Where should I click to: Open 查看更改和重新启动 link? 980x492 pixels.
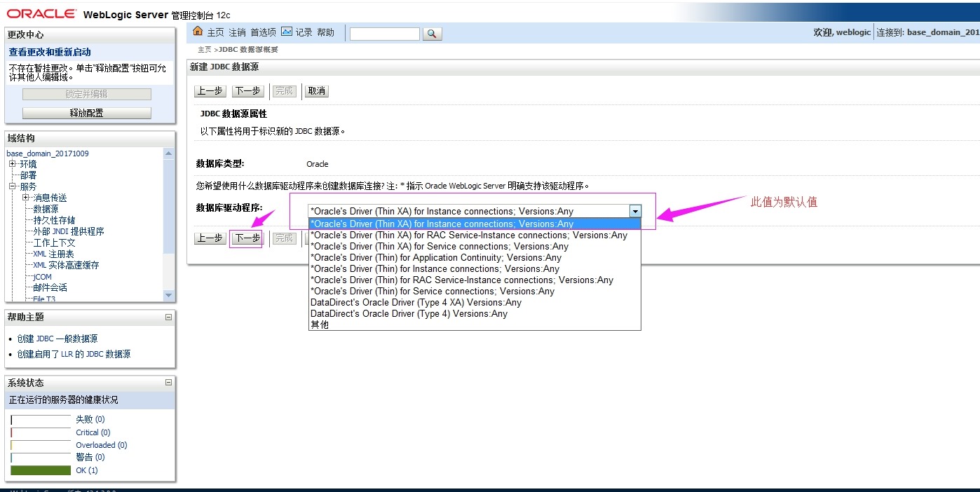pos(50,52)
